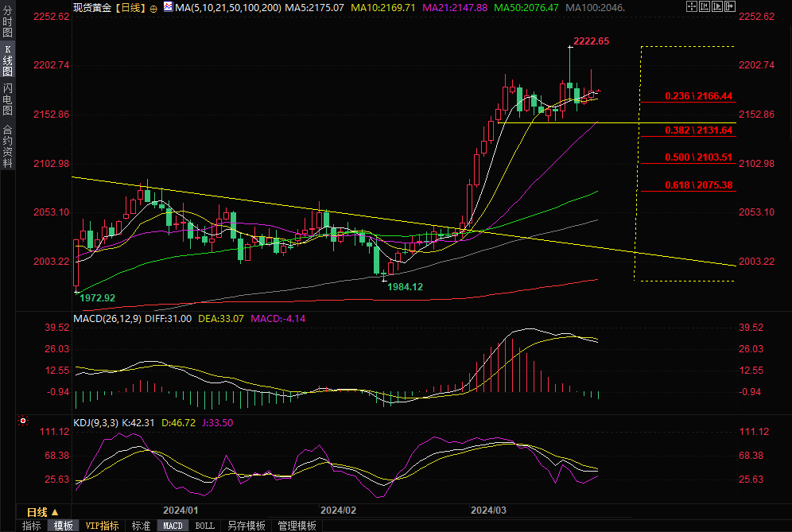Click the jump-to-chart-start axis icon
The height and width of the screenshot is (532, 792).
click(x=705, y=6)
